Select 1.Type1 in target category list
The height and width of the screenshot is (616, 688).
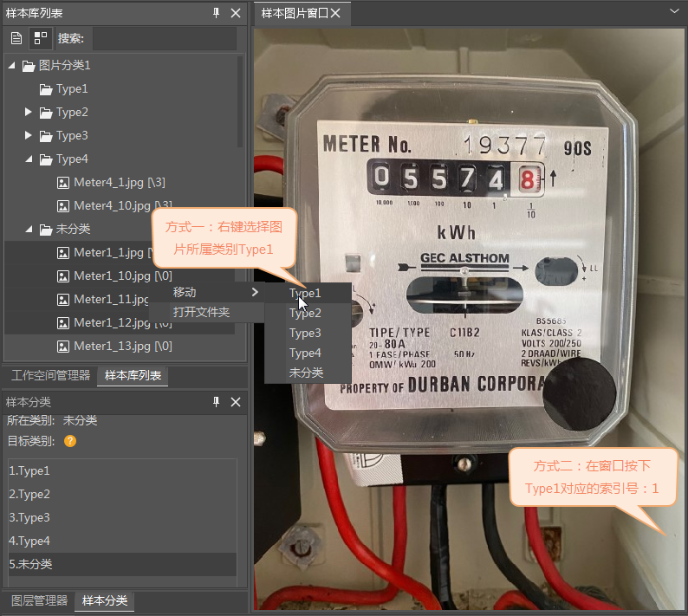point(121,470)
